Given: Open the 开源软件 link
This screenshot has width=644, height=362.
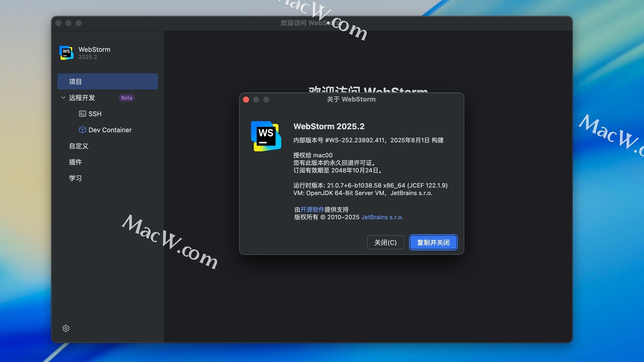Looking at the screenshot, I should pyautogui.click(x=312, y=209).
